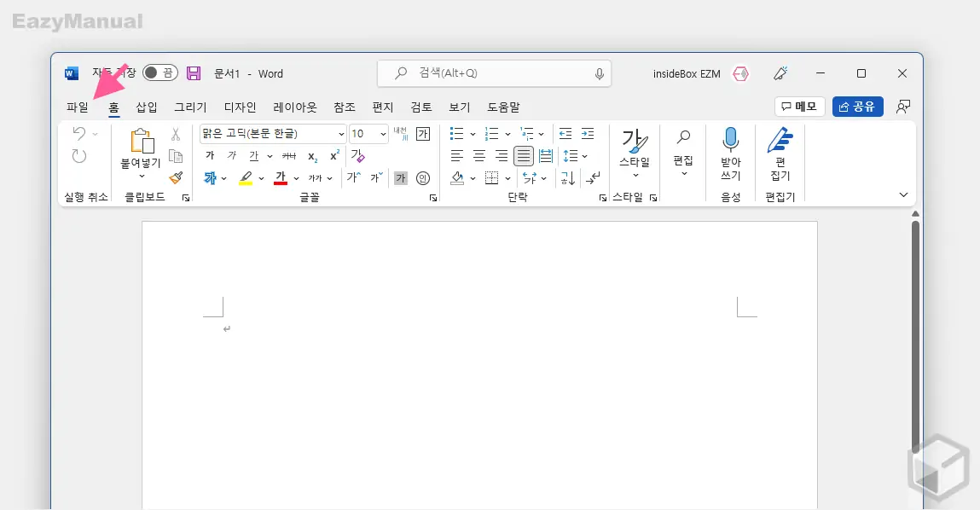The image size is (980, 510).
Task: Click in the 검색(Alt+Q) search field
Action: pyautogui.click(x=494, y=73)
